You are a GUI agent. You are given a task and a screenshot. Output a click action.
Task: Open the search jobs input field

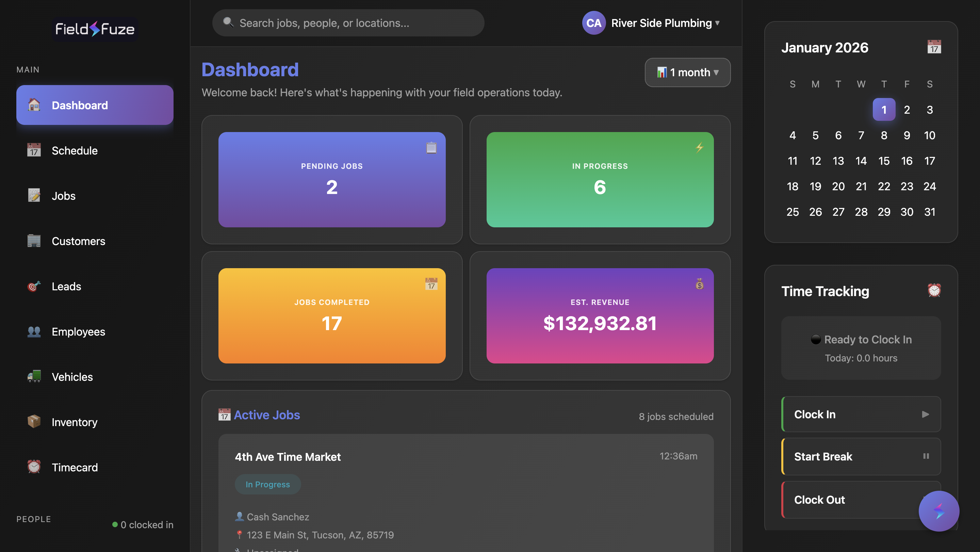pos(347,23)
